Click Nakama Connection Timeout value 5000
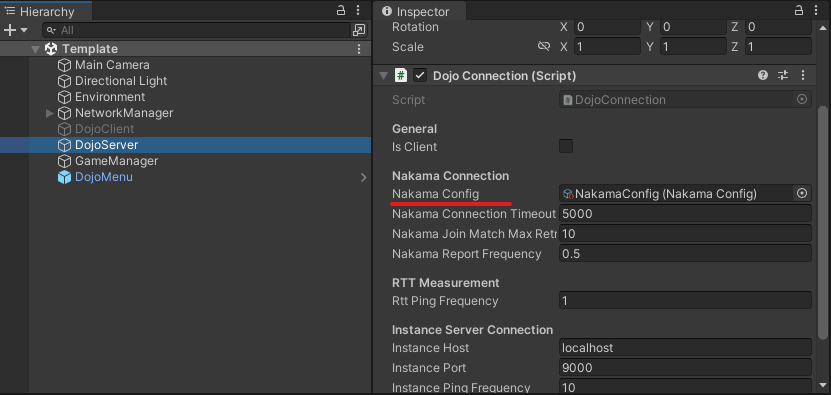831x395 pixels. (685, 214)
